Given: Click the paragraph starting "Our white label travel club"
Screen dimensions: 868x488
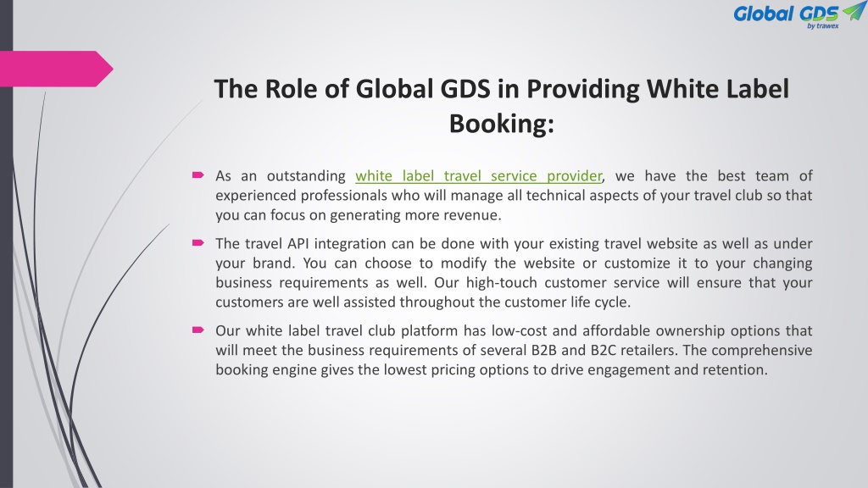Looking at the screenshot, I should [514, 350].
